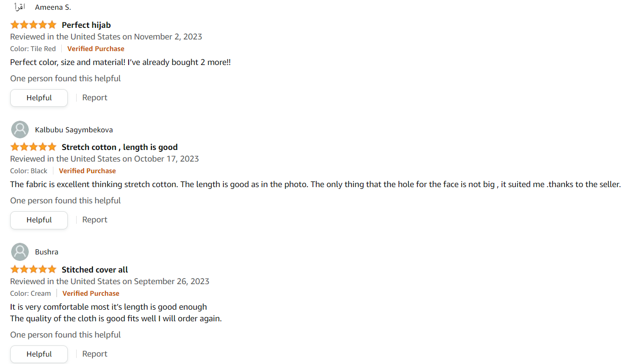Mark Kalbubu Sagymbekova's review as Helpful
Viewport: 631px width, 364px height.
coord(39,220)
